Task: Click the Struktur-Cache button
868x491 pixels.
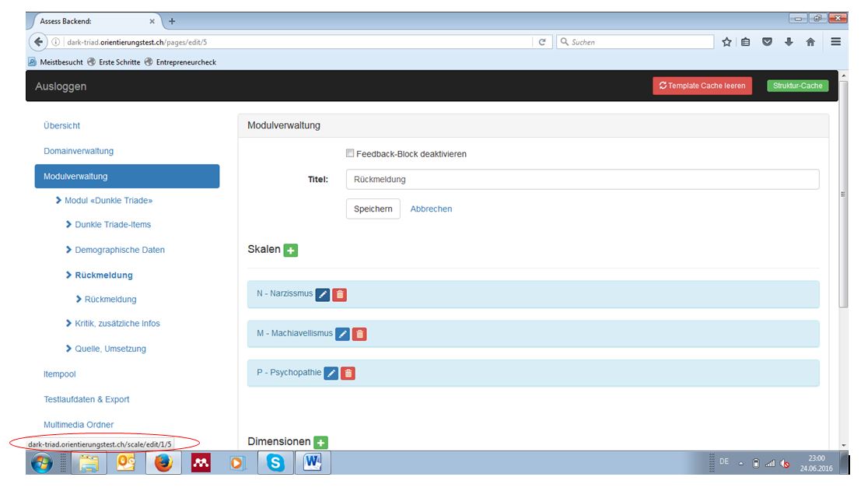Action: pyautogui.click(x=798, y=86)
